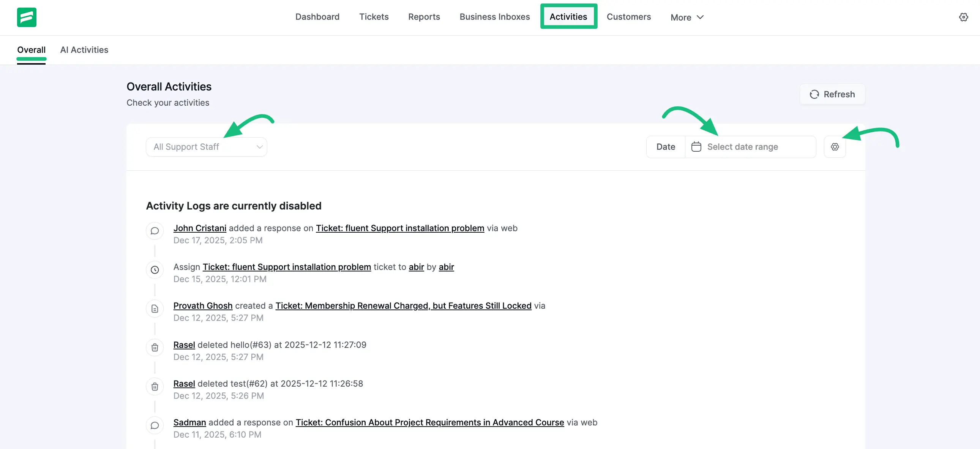Click the Refresh button
The height and width of the screenshot is (449, 980).
(x=832, y=94)
